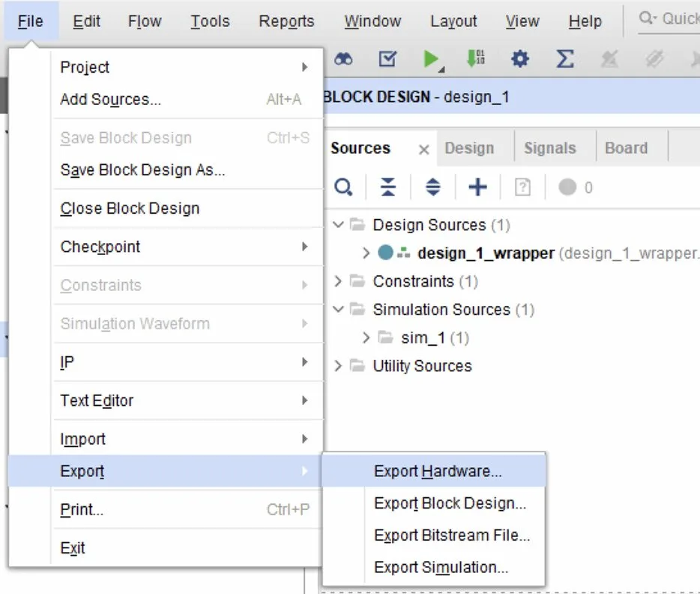This screenshot has height=594, width=700.
Task: Switch to the Signals tab
Action: tap(549, 148)
